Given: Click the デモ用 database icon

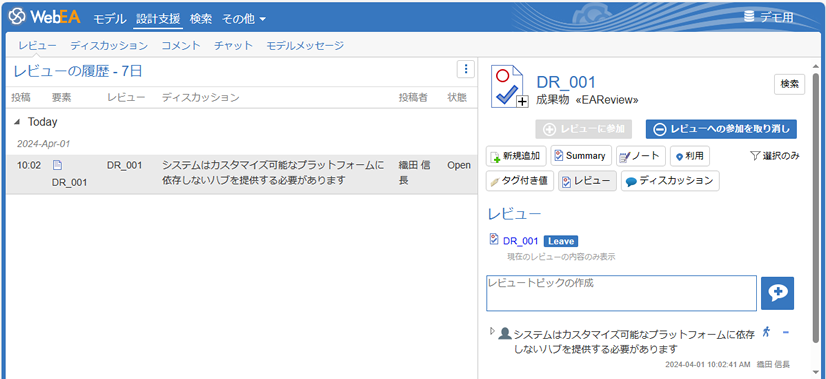Looking at the screenshot, I should tap(749, 17).
